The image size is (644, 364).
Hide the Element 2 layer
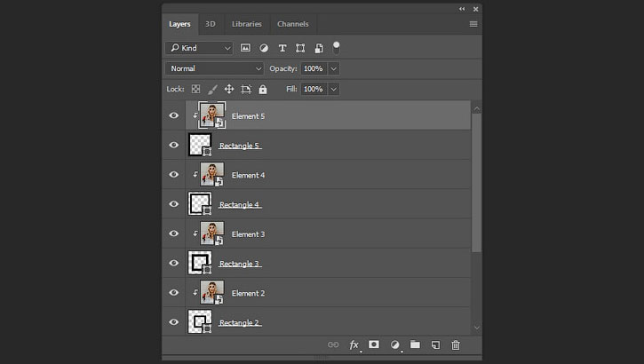pos(174,293)
